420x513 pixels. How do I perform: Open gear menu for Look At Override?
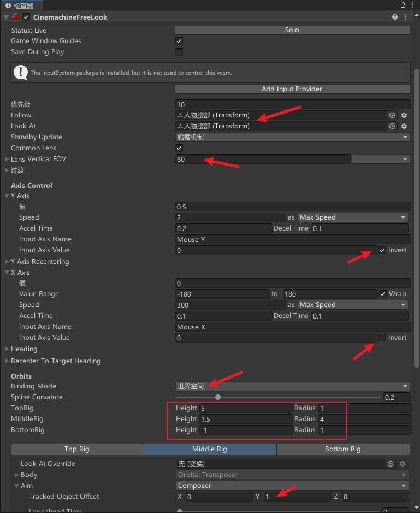pos(403,464)
